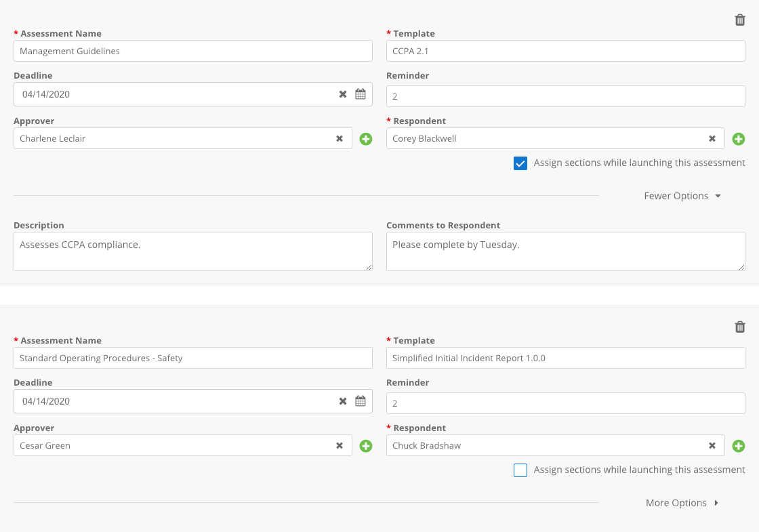Collapse Fewer Options for first assessment
Image resolution: width=759 pixels, height=532 pixels.
tap(682, 196)
